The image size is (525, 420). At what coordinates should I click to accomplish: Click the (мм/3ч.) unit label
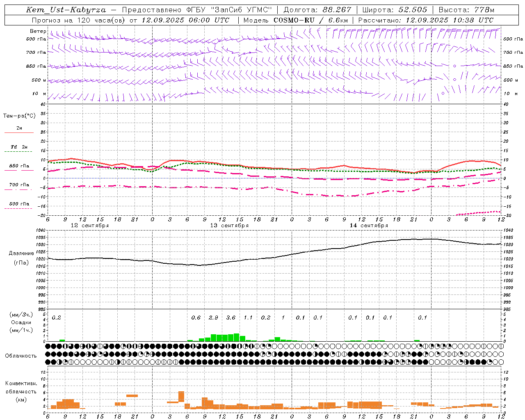21,315
